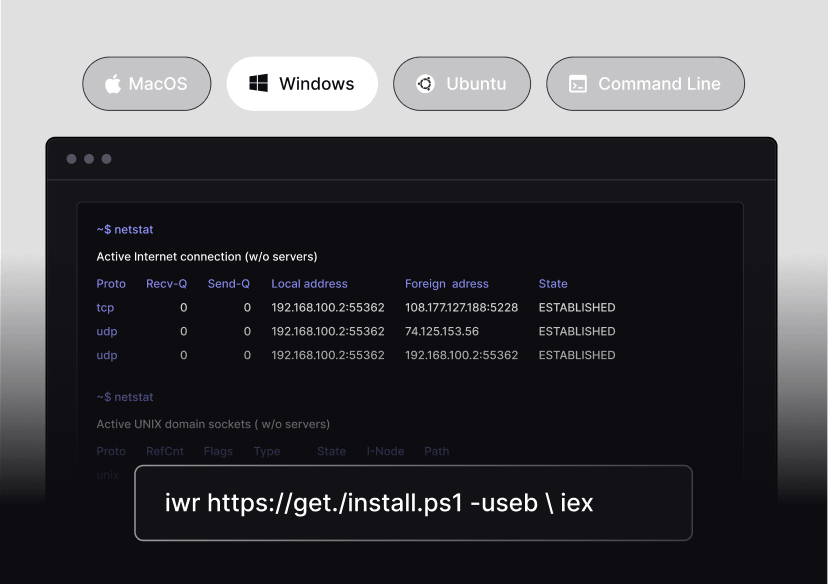Click the first '~$ netstat' command line
Screen dimensions: 834x585
(125, 229)
